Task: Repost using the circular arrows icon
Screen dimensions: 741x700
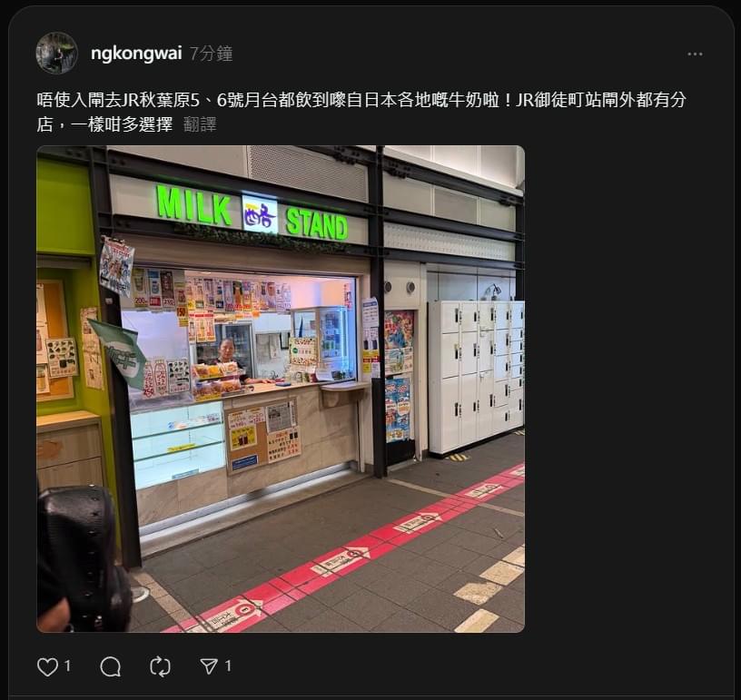Action: click(160, 666)
